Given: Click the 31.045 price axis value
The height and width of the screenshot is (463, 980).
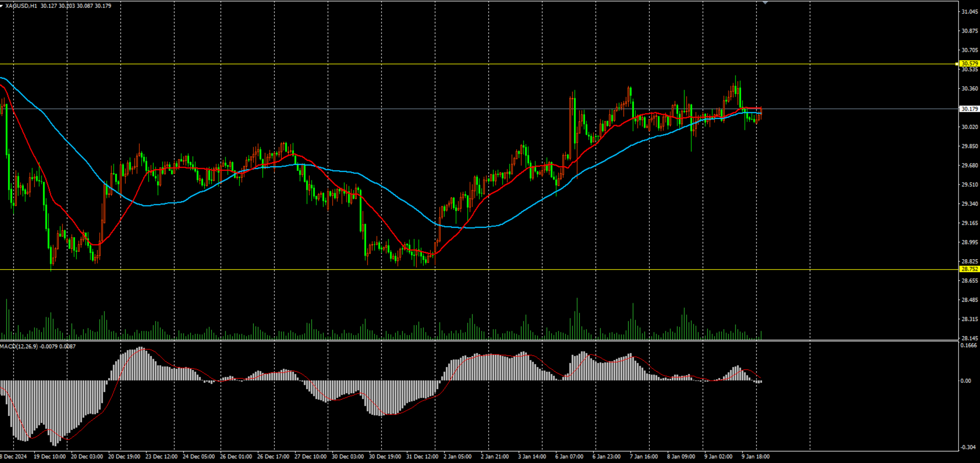Looking at the screenshot, I should [x=970, y=12].
